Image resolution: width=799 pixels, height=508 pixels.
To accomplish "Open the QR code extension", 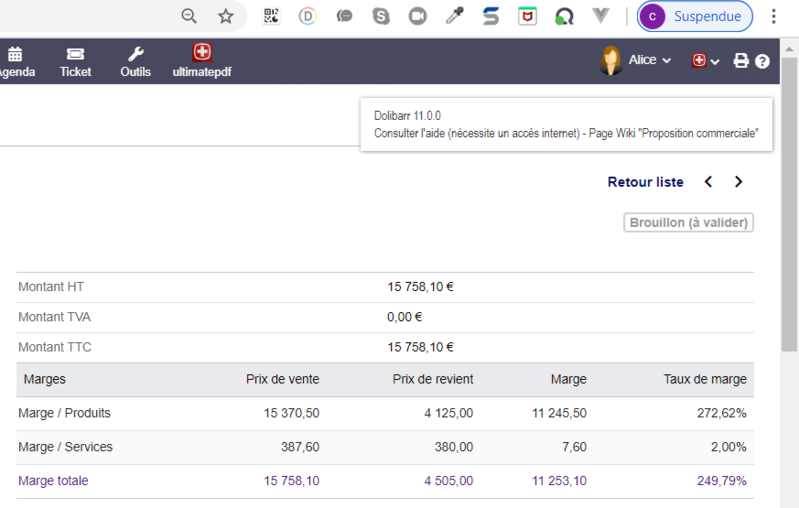I will coord(271,16).
